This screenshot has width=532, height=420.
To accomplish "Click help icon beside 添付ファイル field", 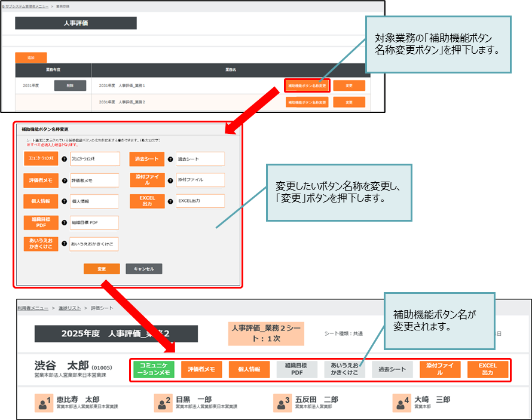I will click(x=172, y=180).
